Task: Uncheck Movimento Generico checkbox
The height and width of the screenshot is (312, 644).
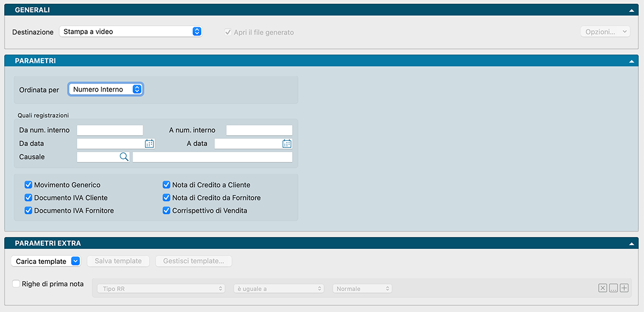Action: [28, 185]
